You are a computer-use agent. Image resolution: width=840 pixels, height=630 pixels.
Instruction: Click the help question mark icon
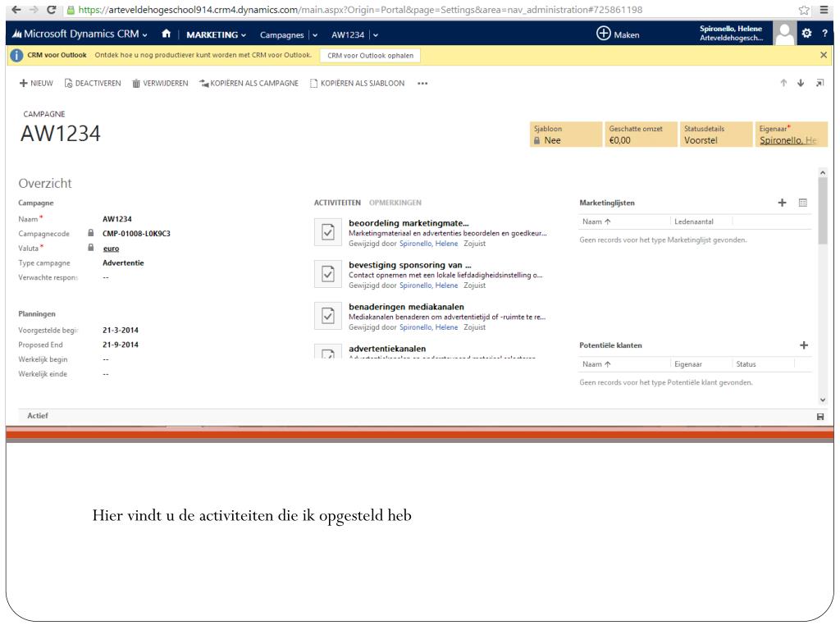[x=827, y=34]
